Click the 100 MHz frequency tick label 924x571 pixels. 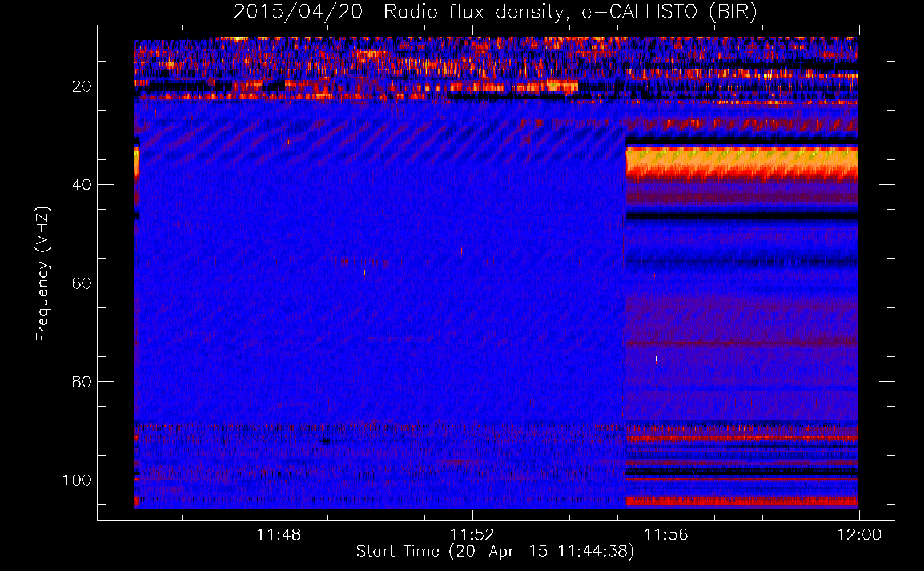click(x=77, y=480)
